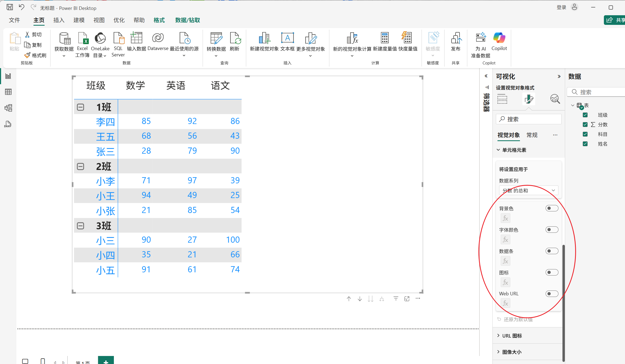Open the 分数 的总和 data series dropdown
Screen dimensions: 625x364
(528, 191)
